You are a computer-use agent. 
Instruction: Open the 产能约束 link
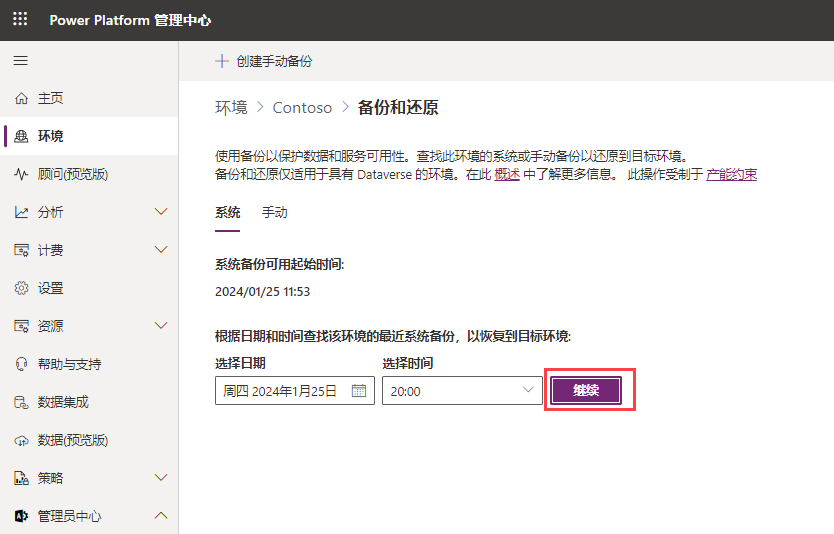731,174
